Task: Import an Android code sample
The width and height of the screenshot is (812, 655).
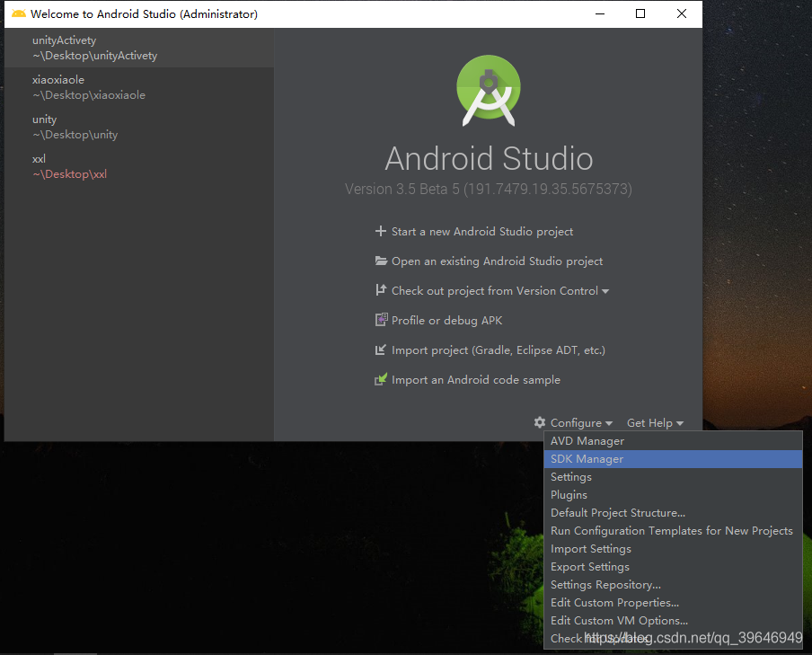Action: click(x=476, y=380)
